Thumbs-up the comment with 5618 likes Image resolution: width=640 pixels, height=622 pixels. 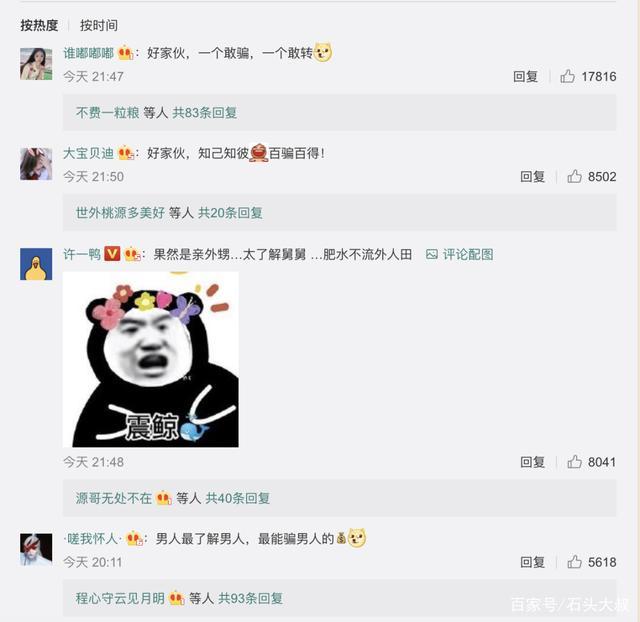pyautogui.click(x=574, y=562)
